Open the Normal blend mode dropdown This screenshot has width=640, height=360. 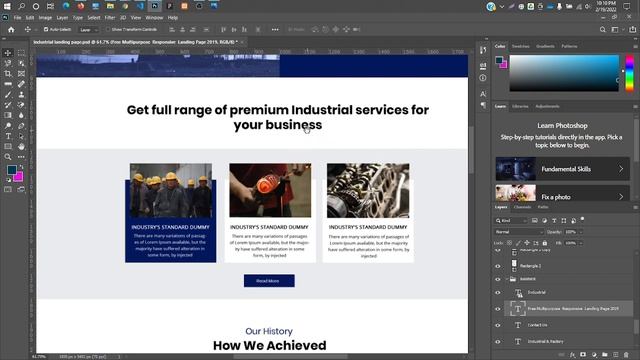(519, 232)
